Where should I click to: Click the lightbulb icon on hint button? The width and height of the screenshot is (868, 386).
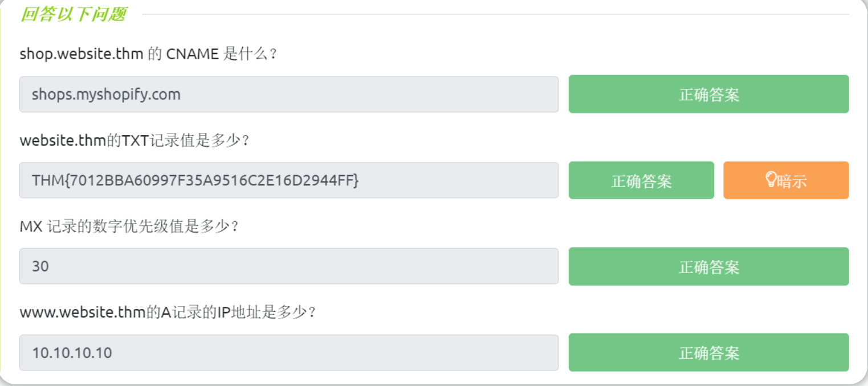pos(771,180)
